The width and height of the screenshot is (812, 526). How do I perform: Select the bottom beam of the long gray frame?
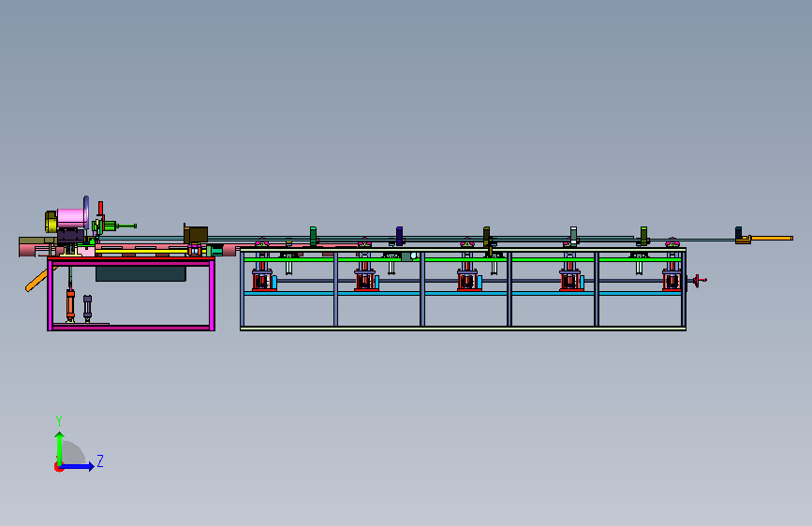point(463,329)
